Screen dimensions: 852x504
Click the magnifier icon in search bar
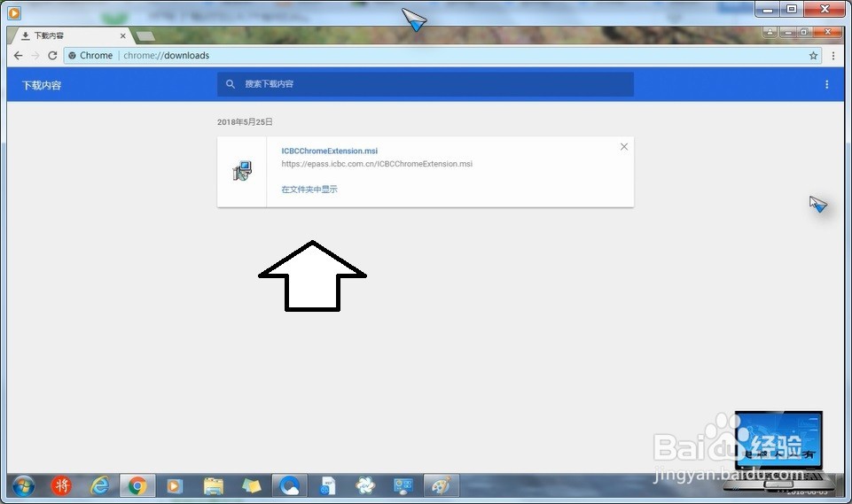[x=231, y=84]
